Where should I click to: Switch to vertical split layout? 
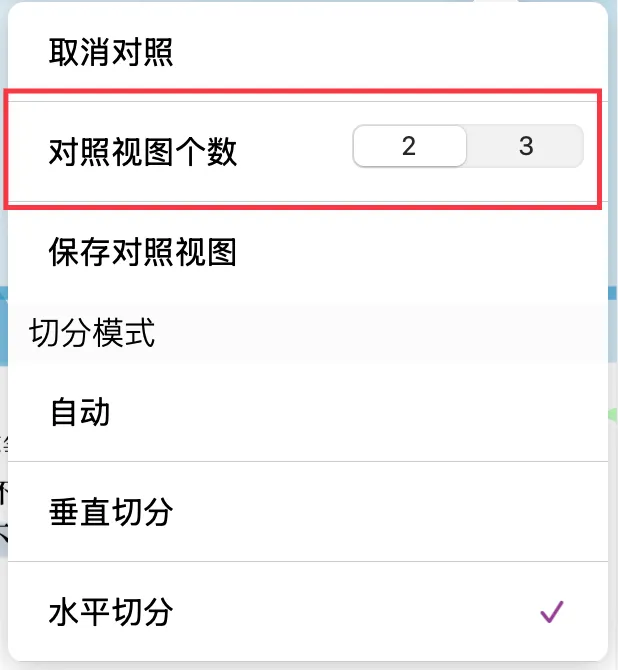pos(308,511)
